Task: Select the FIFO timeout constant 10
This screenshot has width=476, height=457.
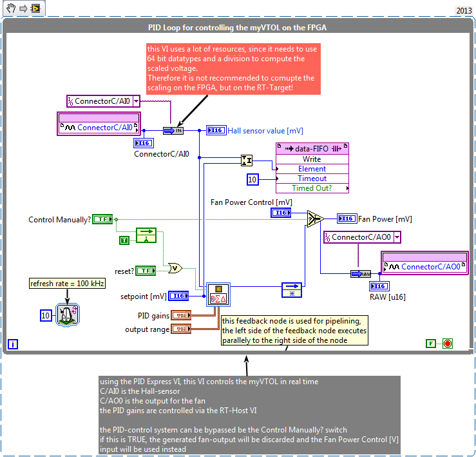Action: pyautogui.click(x=252, y=179)
